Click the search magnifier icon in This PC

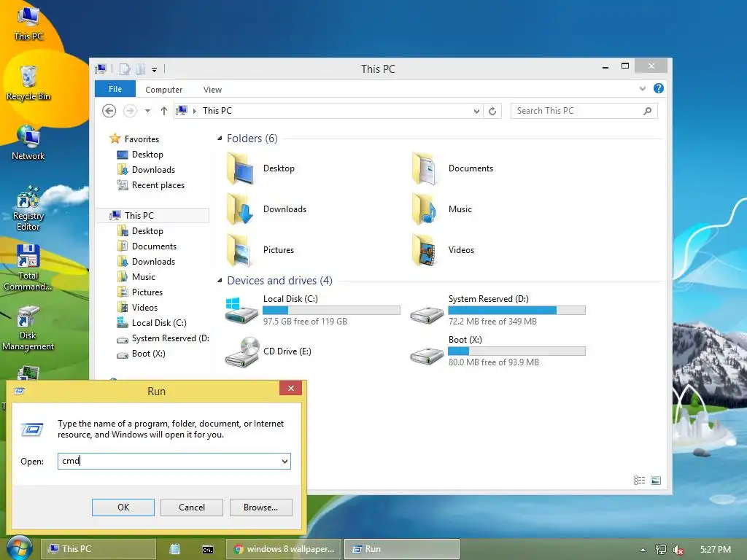[647, 111]
